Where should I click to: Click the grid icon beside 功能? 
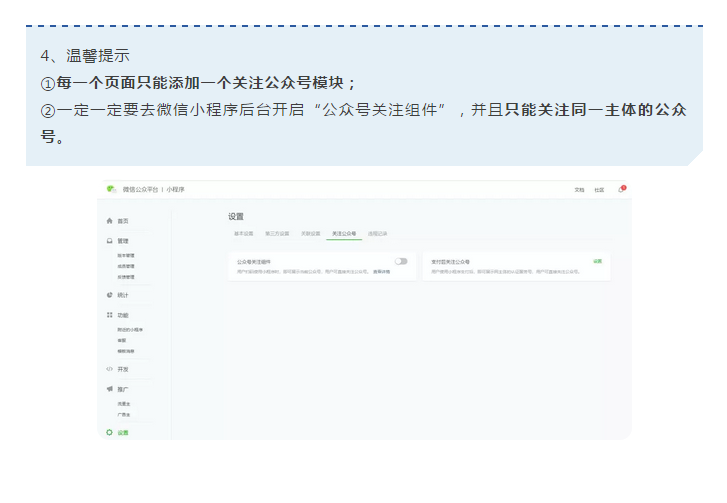point(109,315)
